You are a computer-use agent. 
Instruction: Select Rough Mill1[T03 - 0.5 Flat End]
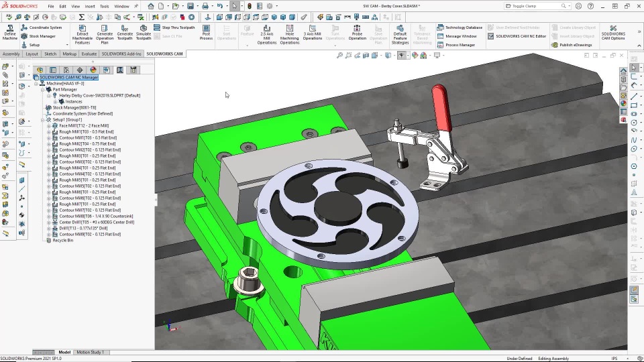(87, 132)
